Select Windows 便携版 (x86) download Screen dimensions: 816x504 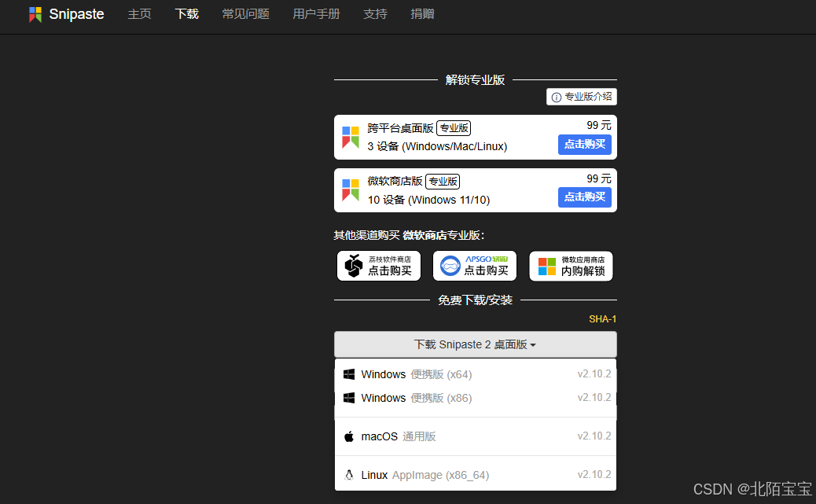(x=475, y=398)
